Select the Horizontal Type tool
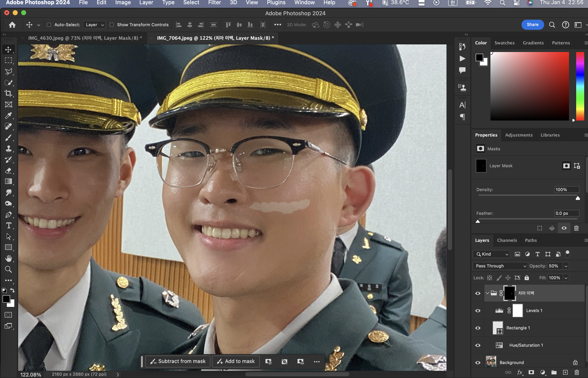This screenshot has height=378, width=588. [x=8, y=225]
